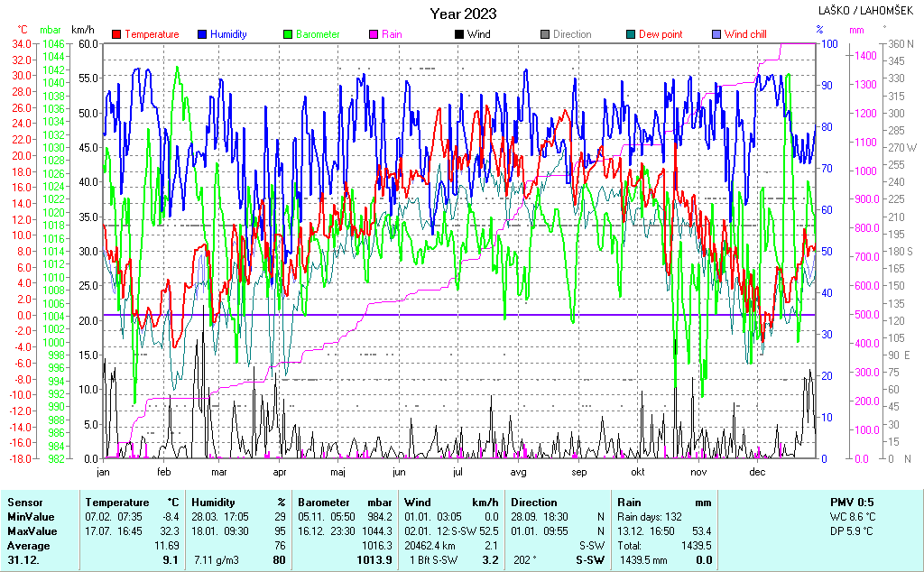Click the teal Dew point legend swatch
Viewport: 924px width, 572px height.
[631, 34]
